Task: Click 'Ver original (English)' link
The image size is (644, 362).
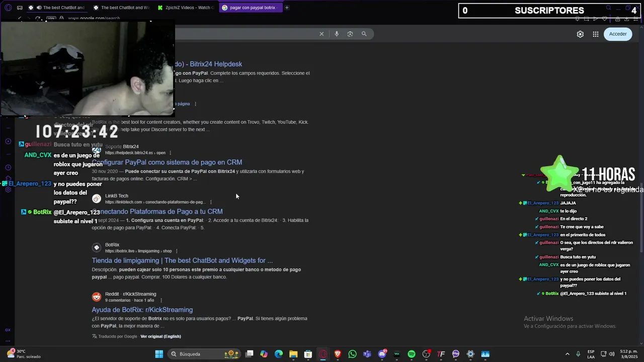Action: point(160,336)
